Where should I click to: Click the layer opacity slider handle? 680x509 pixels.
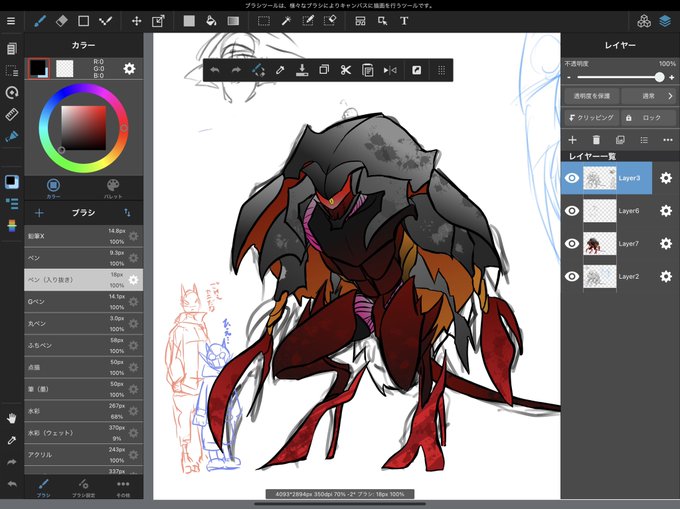click(x=659, y=77)
